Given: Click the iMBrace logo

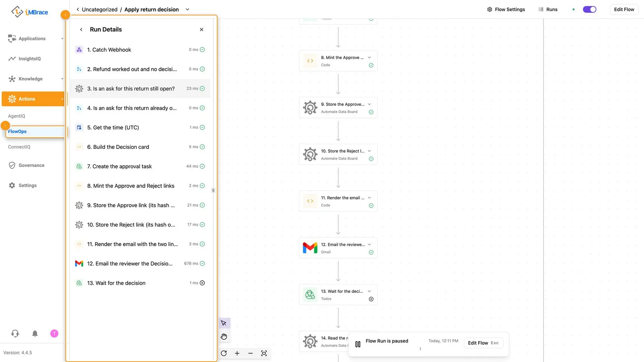Looking at the screenshot, I should coord(30,12).
